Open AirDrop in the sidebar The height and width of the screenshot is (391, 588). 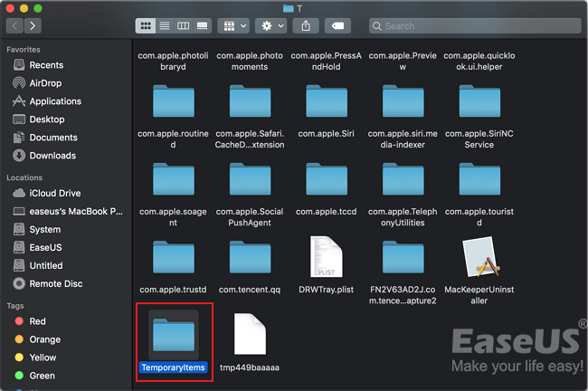pyautogui.click(x=45, y=83)
